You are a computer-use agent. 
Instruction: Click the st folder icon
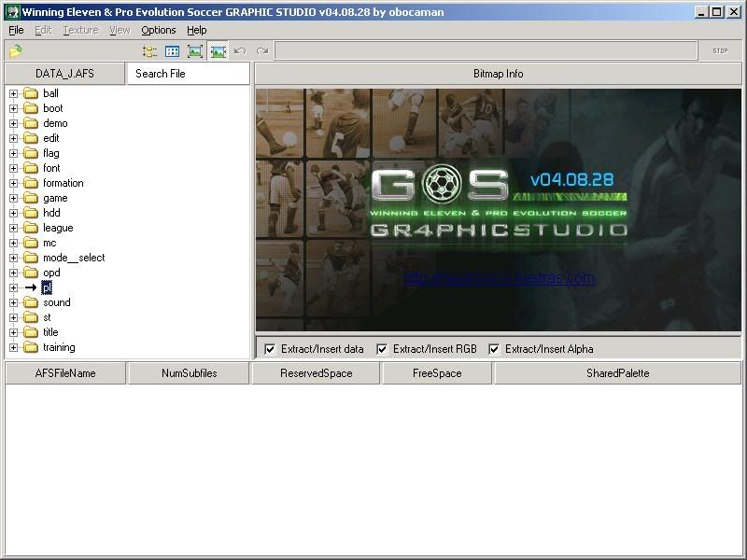(x=31, y=317)
